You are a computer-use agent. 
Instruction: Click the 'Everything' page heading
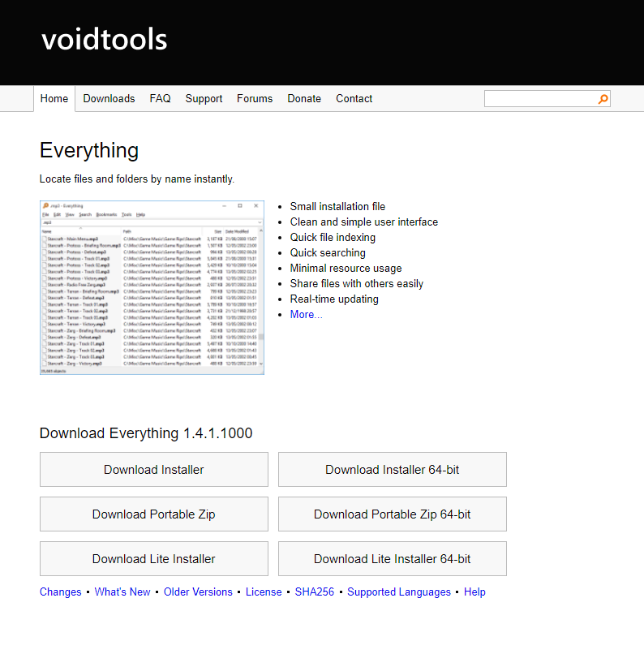coord(88,151)
